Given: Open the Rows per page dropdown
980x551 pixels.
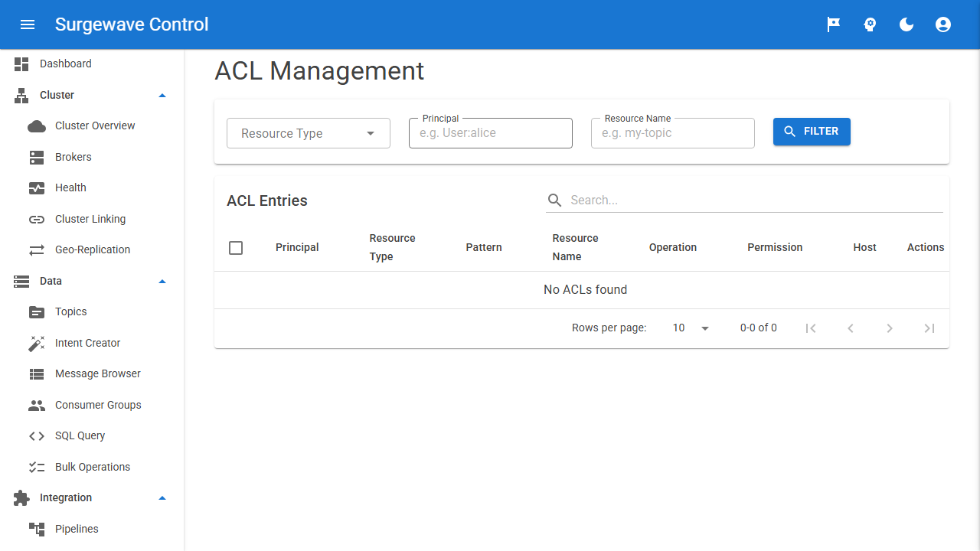Looking at the screenshot, I should [x=691, y=328].
